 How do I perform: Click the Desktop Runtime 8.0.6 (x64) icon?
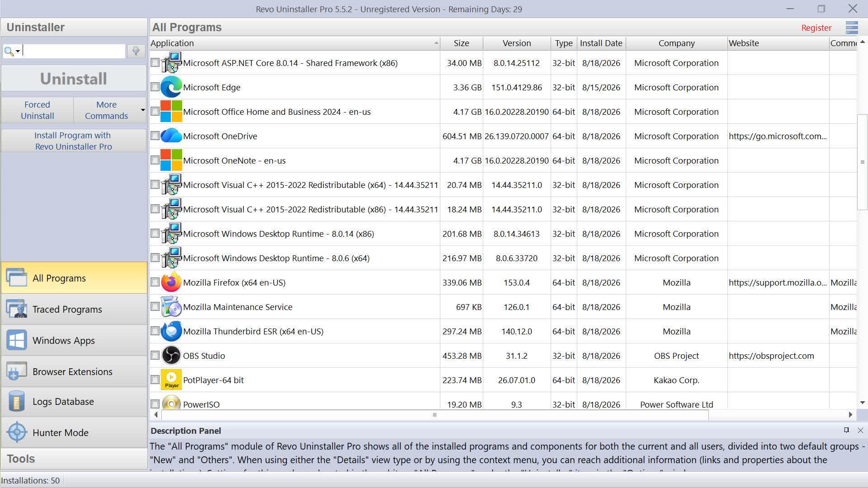(171, 258)
